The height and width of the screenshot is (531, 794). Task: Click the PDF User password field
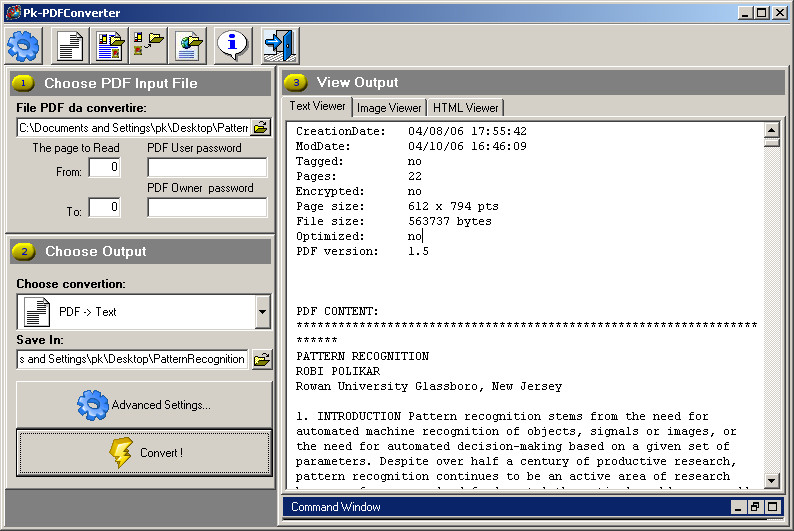point(207,167)
